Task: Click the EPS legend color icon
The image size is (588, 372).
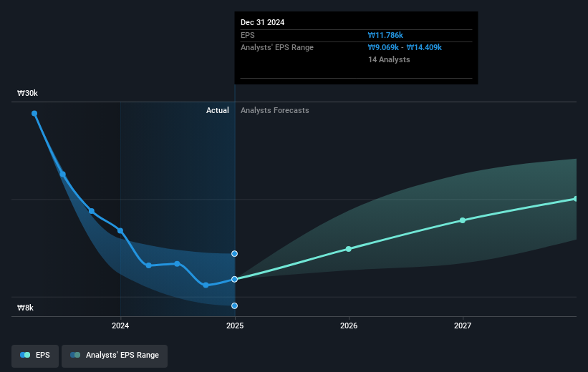Action: tap(25, 355)
